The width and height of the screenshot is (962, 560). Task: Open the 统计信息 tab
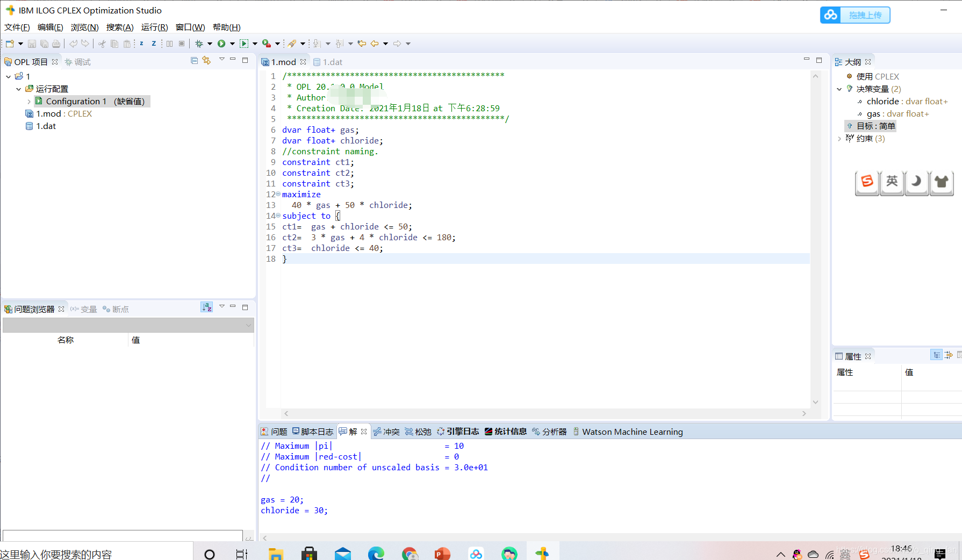pyautogui.click(x=506, y=432)
